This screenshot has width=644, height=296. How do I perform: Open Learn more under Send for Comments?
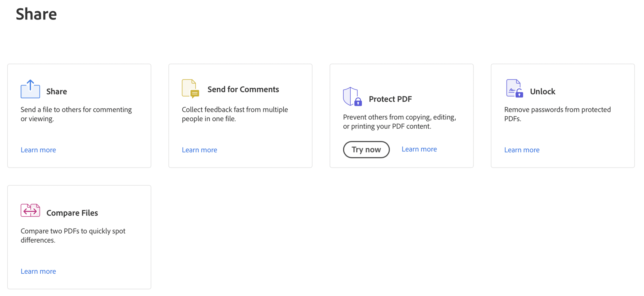[x=199, y=150]
